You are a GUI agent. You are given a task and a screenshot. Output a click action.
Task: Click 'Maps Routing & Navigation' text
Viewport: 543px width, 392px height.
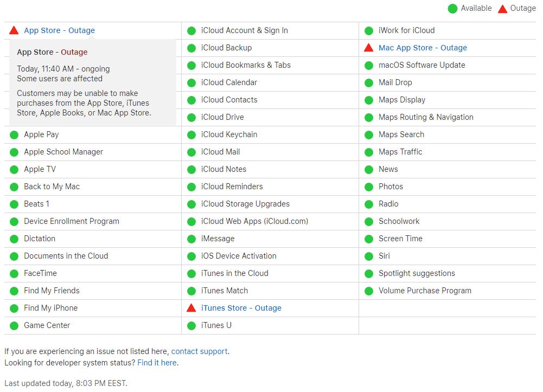click(x=426, y=117)
